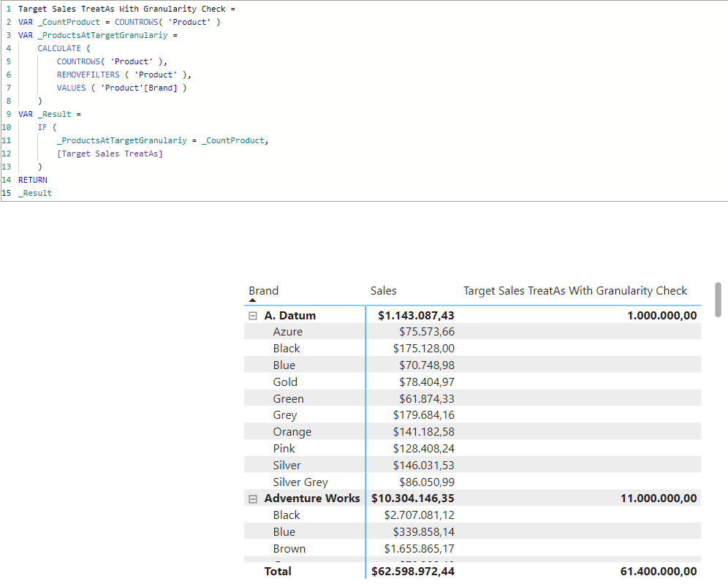The image size is (728, 584).
Task: Click the 11.000.000,00 target value
Action: point(659,498)
